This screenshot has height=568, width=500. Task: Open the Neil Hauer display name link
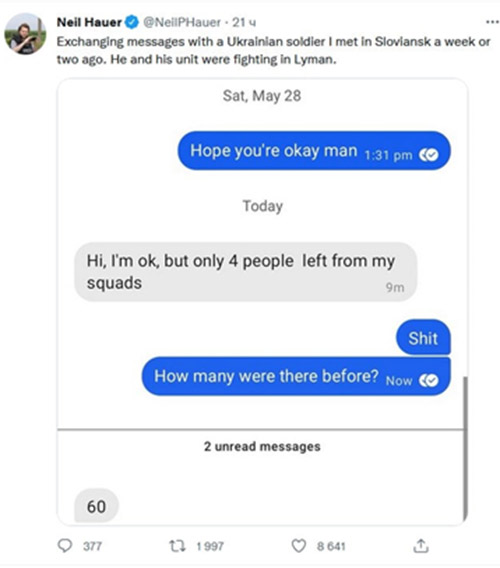[x=89, y=22]
